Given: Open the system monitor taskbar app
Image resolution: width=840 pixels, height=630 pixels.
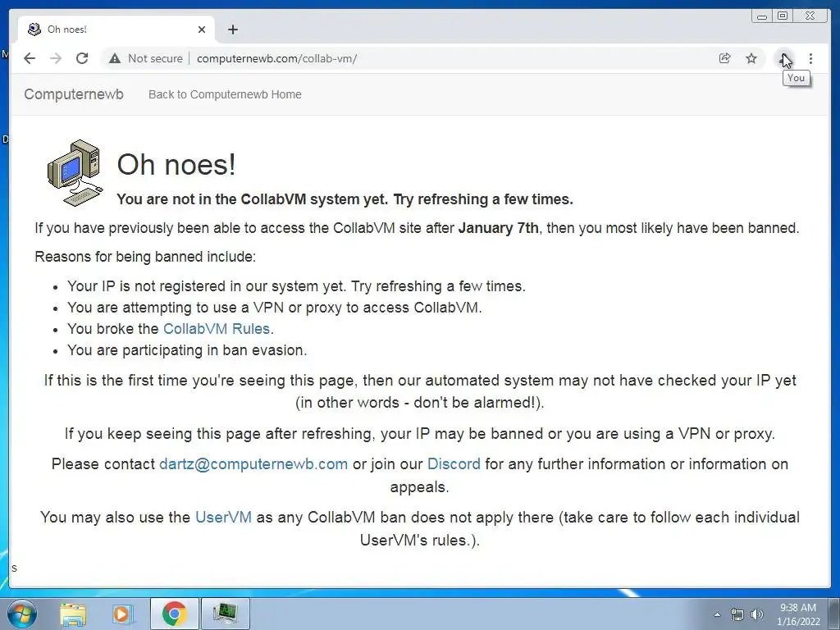Looking at the screenshot, I should 225,614.
